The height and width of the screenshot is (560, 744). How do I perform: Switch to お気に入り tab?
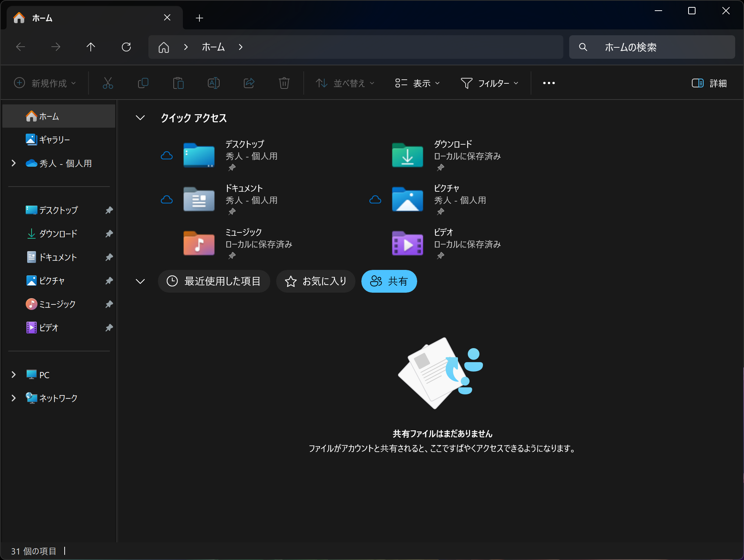coord(316,281)
